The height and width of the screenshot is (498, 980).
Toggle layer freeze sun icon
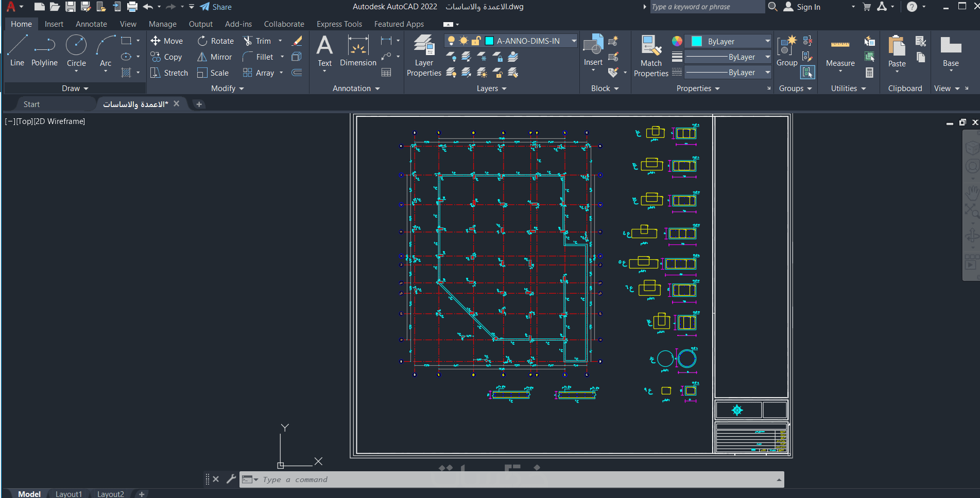[x=463, y=41]
